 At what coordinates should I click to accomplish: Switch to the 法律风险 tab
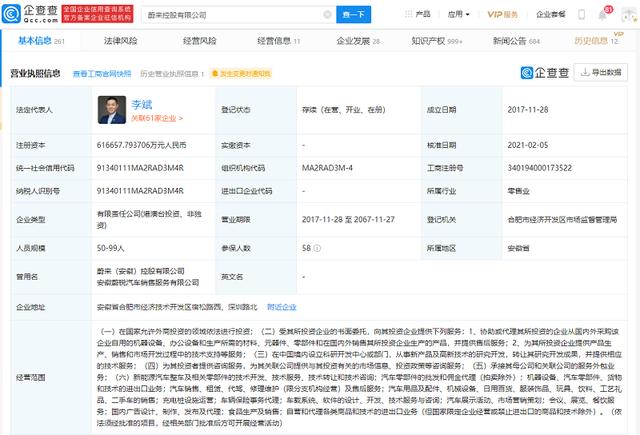[x=120, y=41]
